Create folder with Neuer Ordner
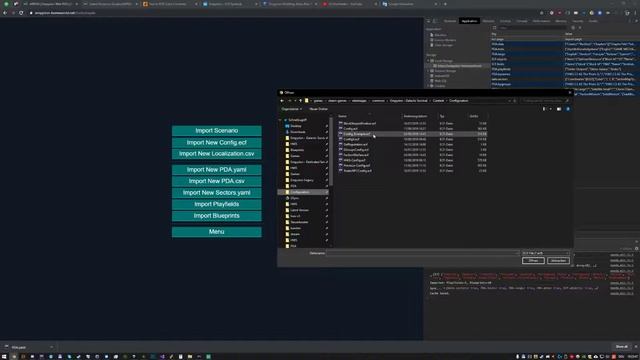Image resolution: width=640 pixels, height=360 pixels. 318,109
